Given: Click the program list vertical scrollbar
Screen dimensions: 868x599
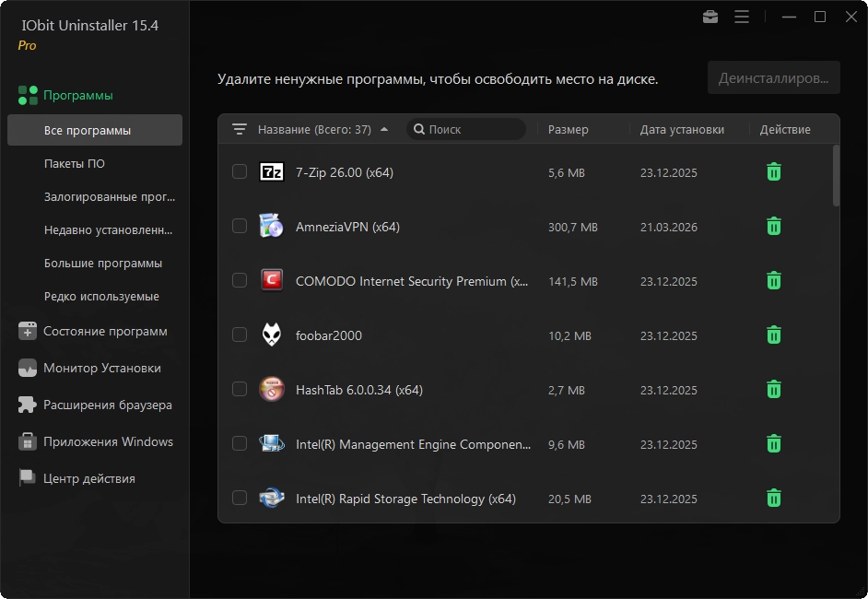Looking at the screenshot, I should 836,175.
